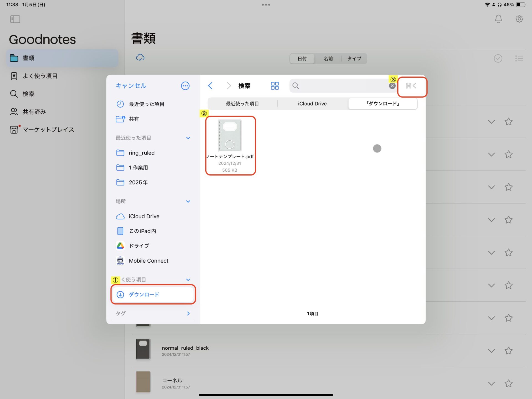
Task: Open コーネル notebook thumbnail
Action: click(143, 382)
